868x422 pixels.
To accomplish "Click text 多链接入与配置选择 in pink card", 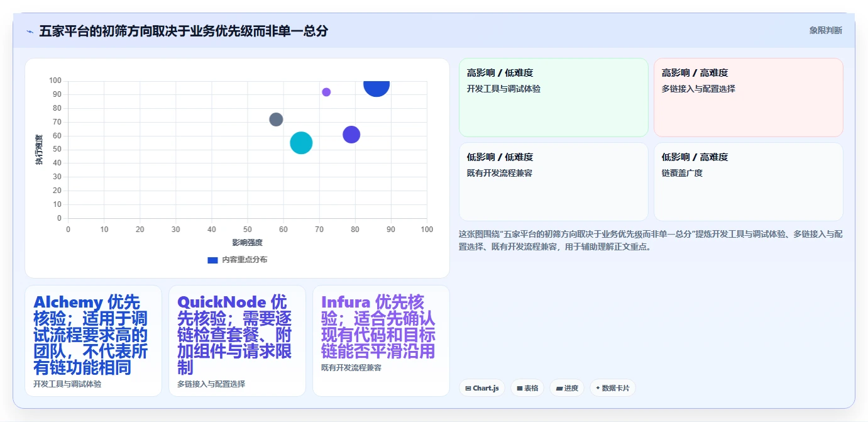I will pos(698,89).
